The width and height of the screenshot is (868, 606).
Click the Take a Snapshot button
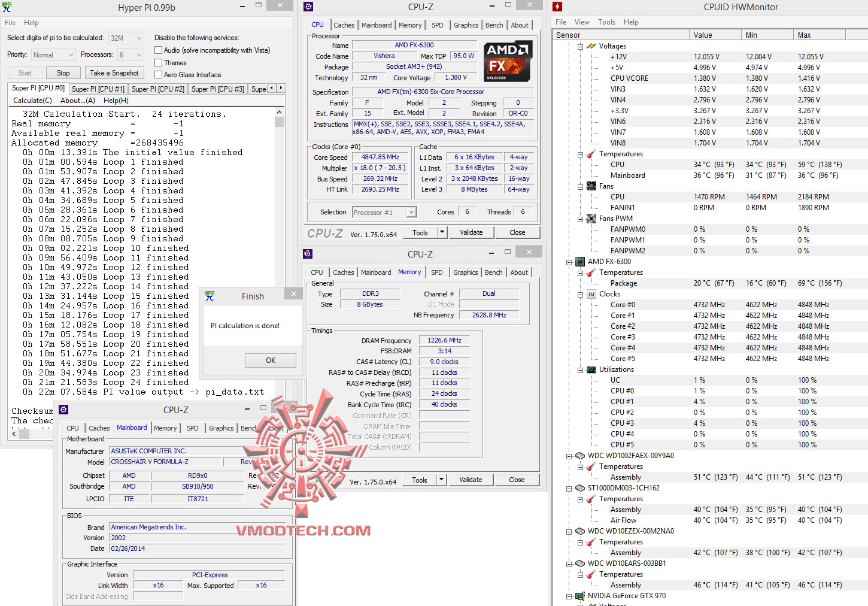[x=114, y=73]
